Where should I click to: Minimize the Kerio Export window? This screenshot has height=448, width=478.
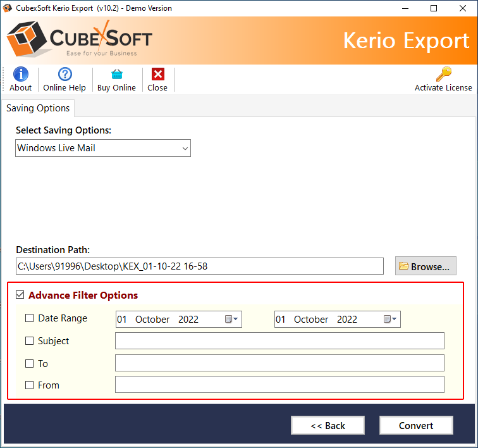(x=405, y=8)
